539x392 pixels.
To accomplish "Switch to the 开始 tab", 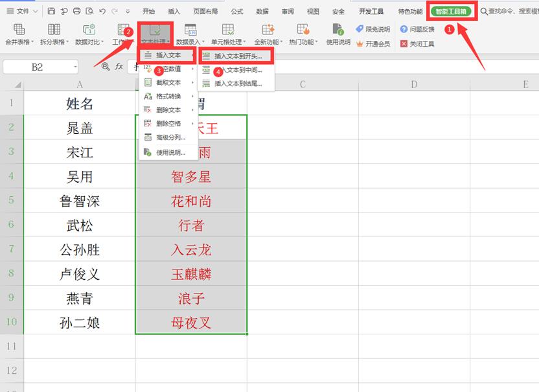I will point(148,12).
